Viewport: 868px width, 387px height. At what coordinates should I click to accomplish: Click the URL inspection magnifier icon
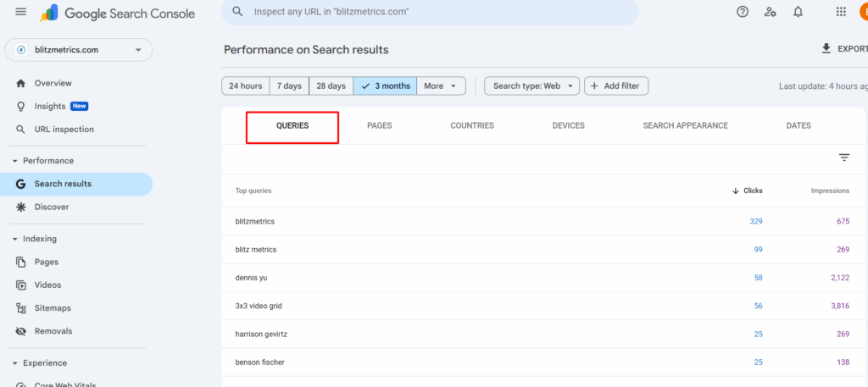pos(21,130)
